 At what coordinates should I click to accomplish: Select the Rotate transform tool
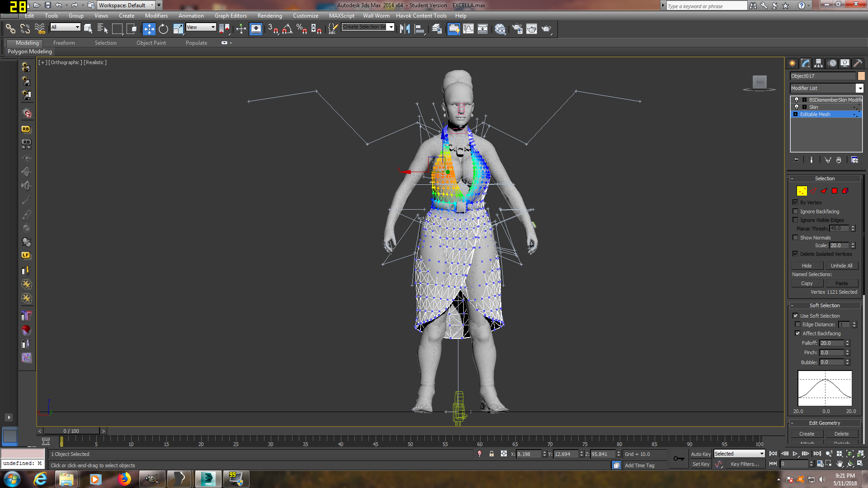(163, 29)
